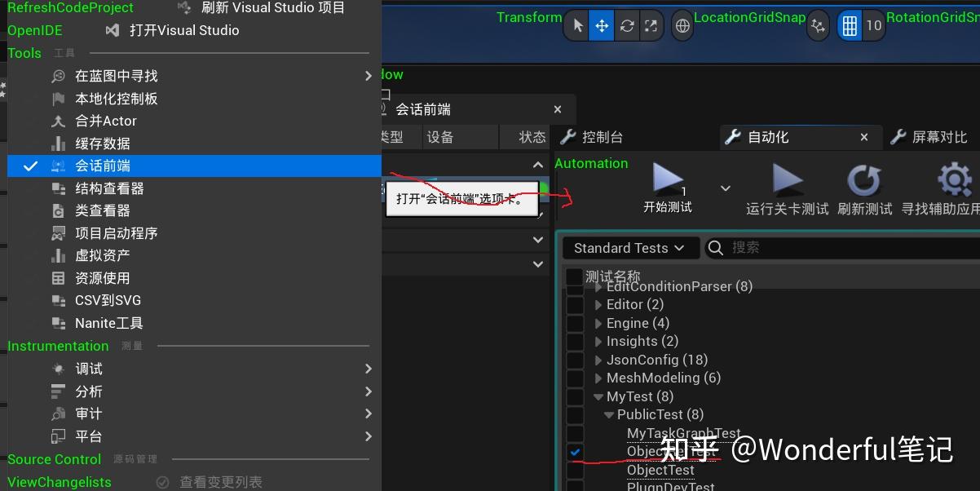Click the surface snapping icon

pos(818,26)
